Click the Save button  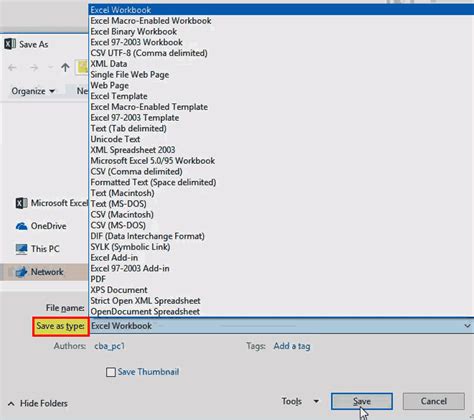point(362,401)
